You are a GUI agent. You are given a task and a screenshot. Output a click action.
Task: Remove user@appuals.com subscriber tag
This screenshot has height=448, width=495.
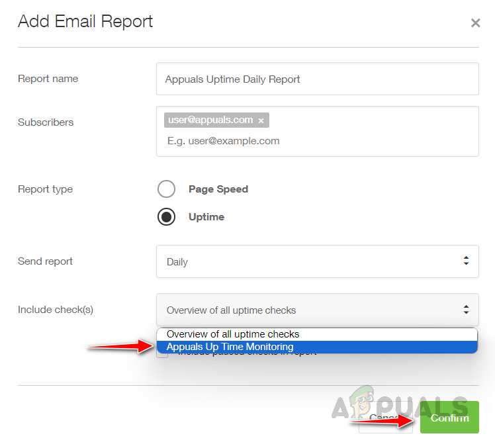tap(261, 120)
